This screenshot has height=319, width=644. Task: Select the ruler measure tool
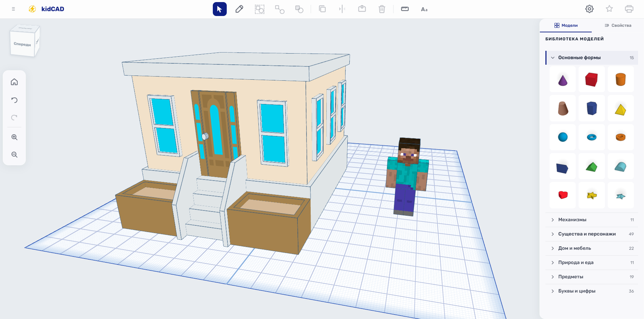pyautogui.click(x=405, y=9)
